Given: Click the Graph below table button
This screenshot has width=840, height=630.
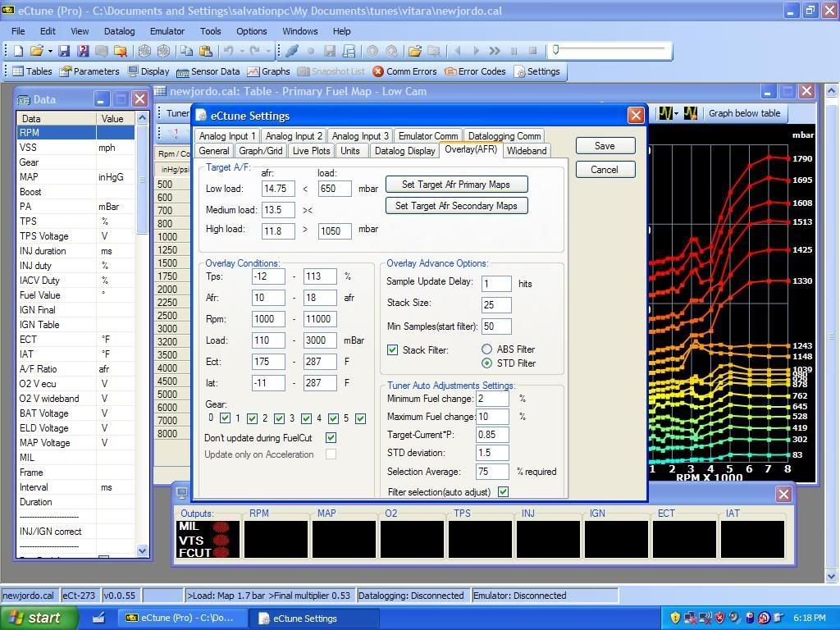Looking at the screenshot, I should [x=744, y=113].
